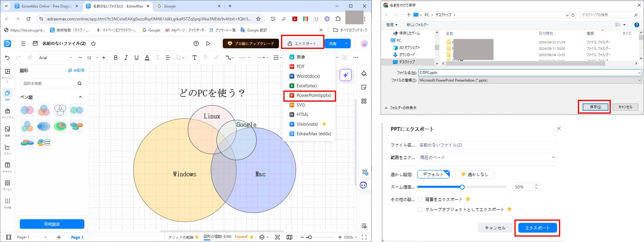Collapse the ベン図 shapes section
Screen dimensions: 644x242
pyautogui.click(x=80, y=97)
